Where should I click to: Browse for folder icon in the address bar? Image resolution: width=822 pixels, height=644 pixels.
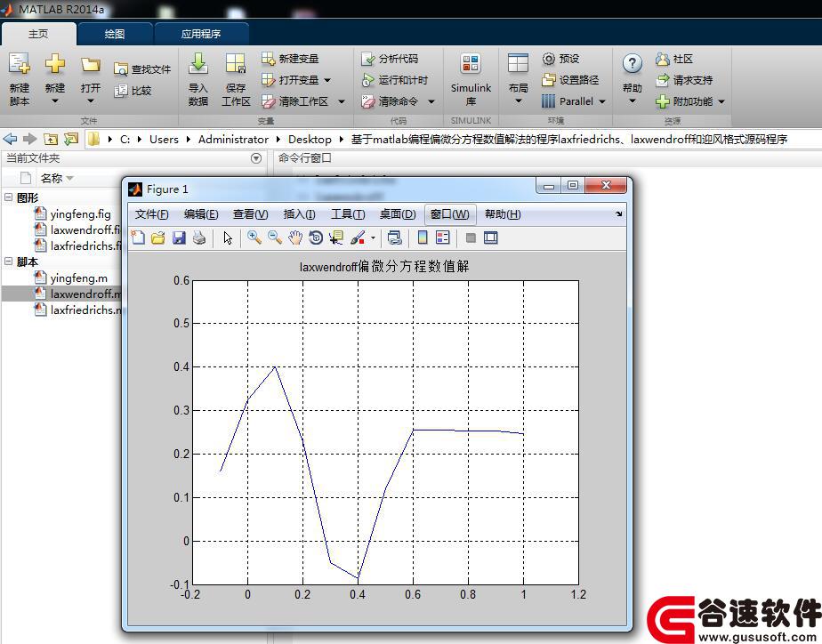71,139
